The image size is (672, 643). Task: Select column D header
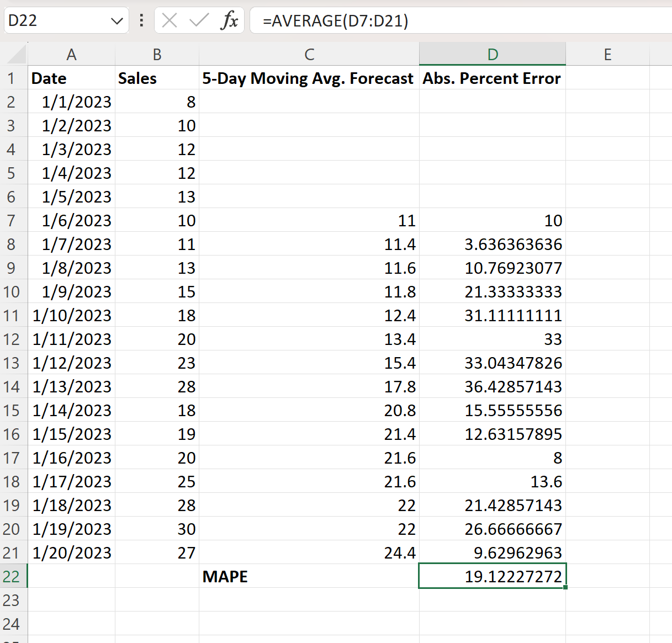(492, 54)
